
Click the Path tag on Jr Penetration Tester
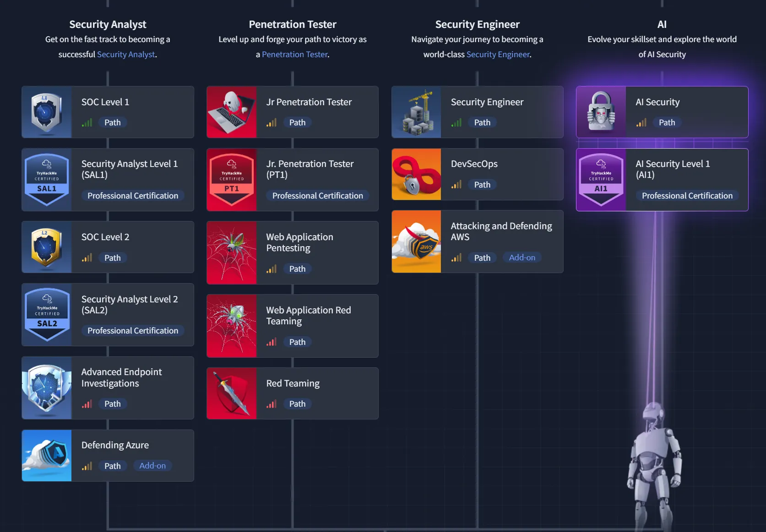298,123
